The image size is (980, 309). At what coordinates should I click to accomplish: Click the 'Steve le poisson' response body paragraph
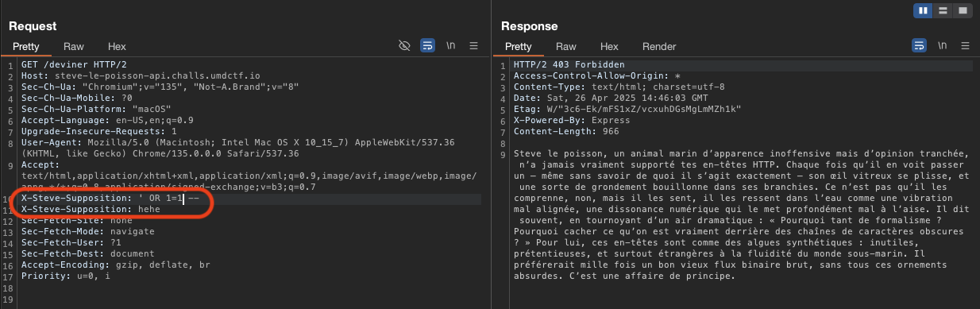tap(743, 214)
